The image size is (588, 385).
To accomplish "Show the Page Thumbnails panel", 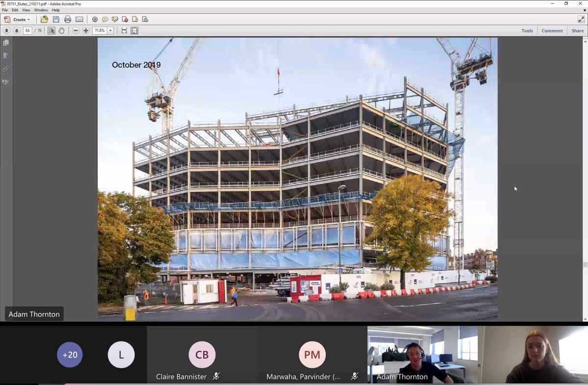I will 6,43.
